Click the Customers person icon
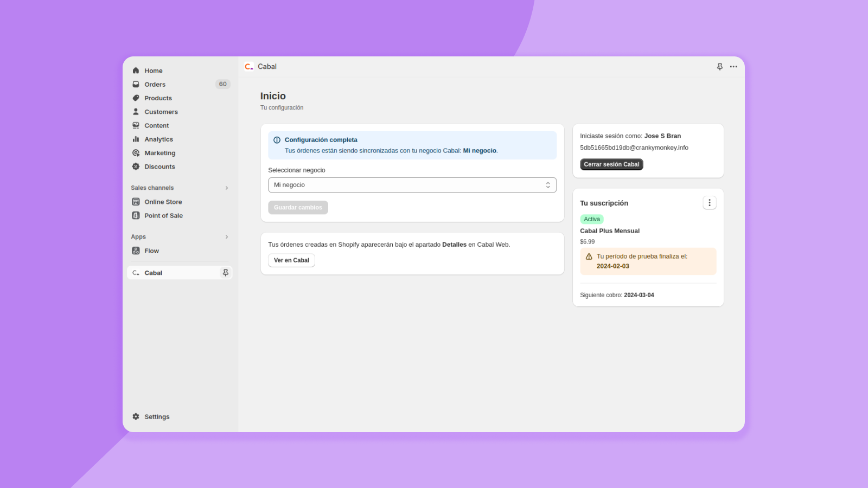 pyautogui.click(x=136, y=112)
